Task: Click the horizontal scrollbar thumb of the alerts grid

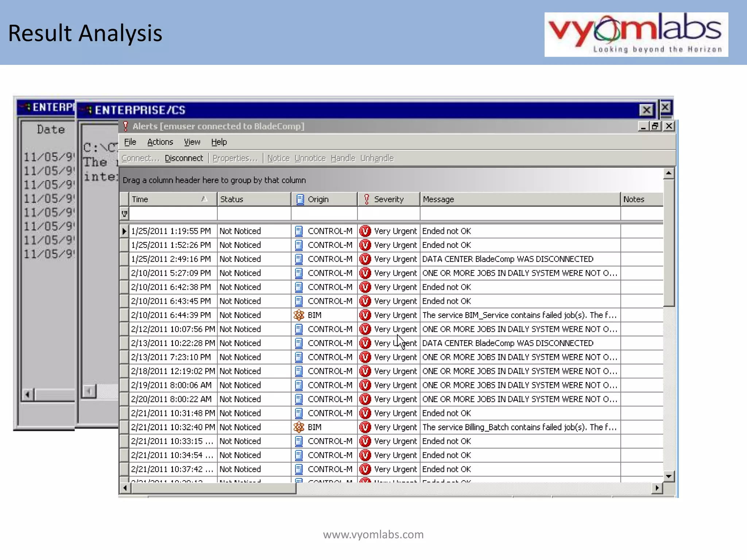Action: (214, 488)
